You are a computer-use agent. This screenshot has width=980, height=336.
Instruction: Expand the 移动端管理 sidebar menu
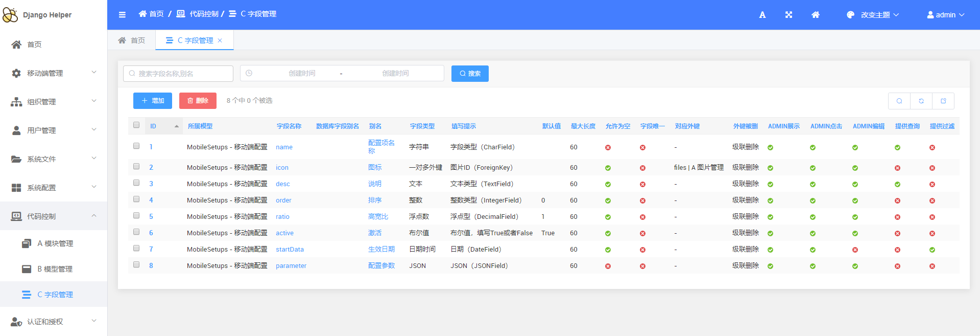[x=54, y=73]
